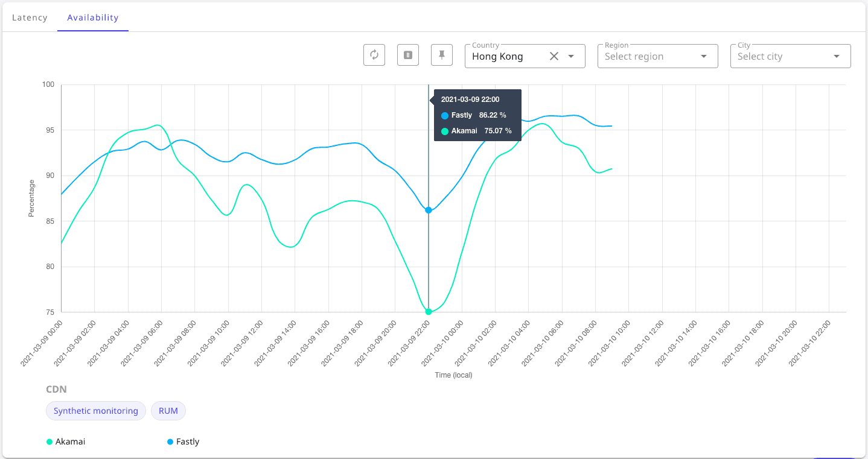The image size is (868, 459).
Task: Click the Select city input text
Action: click(x=760, y=56)
